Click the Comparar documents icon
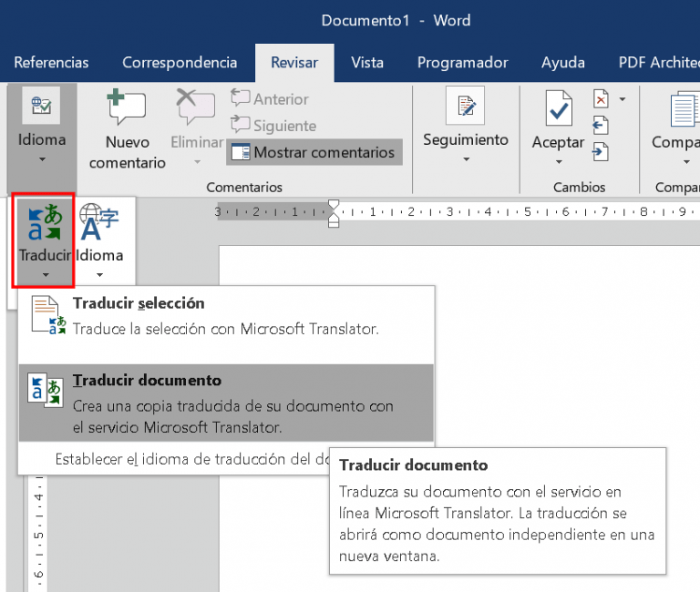This screenshot has height=592, width=700. click(685, 109)
